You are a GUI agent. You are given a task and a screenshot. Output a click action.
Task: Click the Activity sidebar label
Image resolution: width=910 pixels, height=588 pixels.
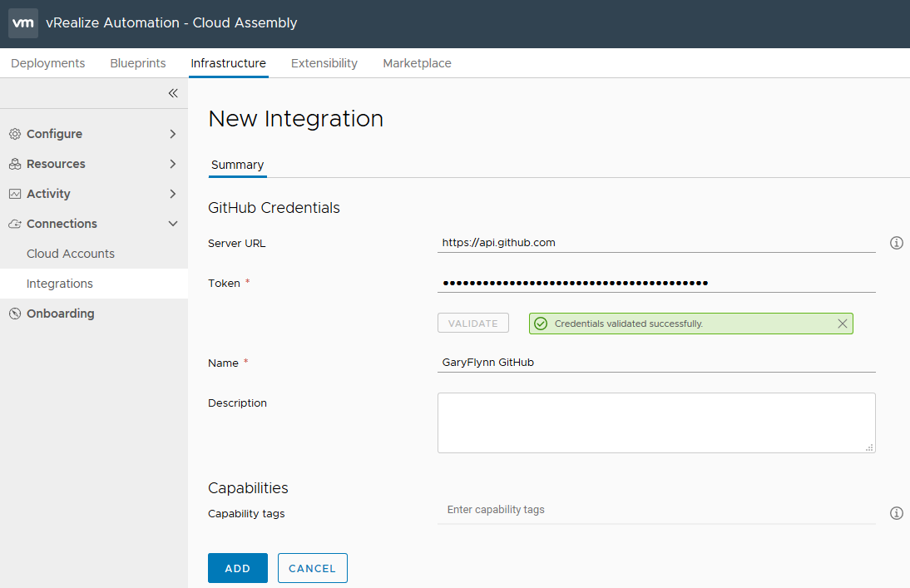tap(48, 194)
